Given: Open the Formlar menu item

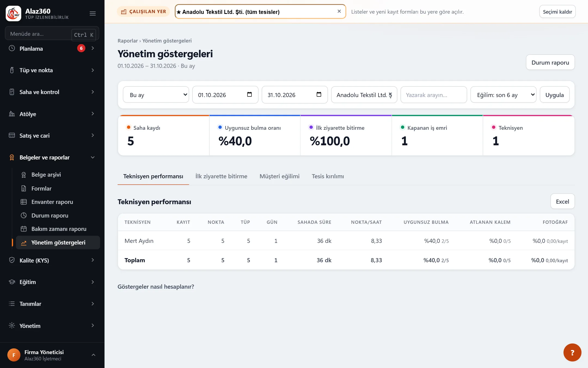Looking at the screenshot, I should (x=58, y=188).
